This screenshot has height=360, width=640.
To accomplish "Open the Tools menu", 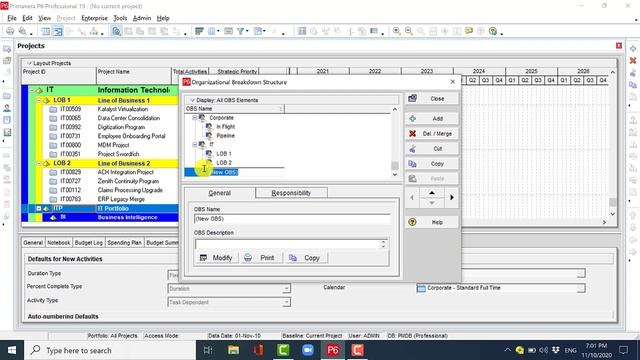I will click(120, 18).
